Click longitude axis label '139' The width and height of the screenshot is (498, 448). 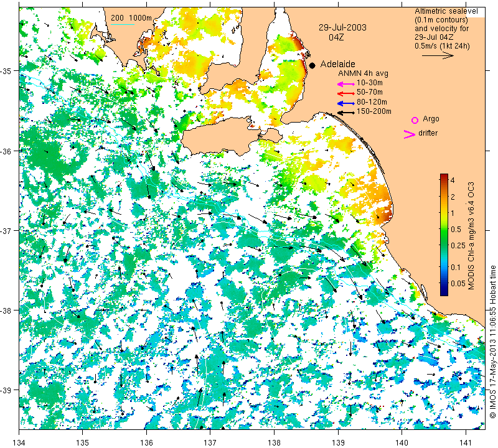coord(338,442)
